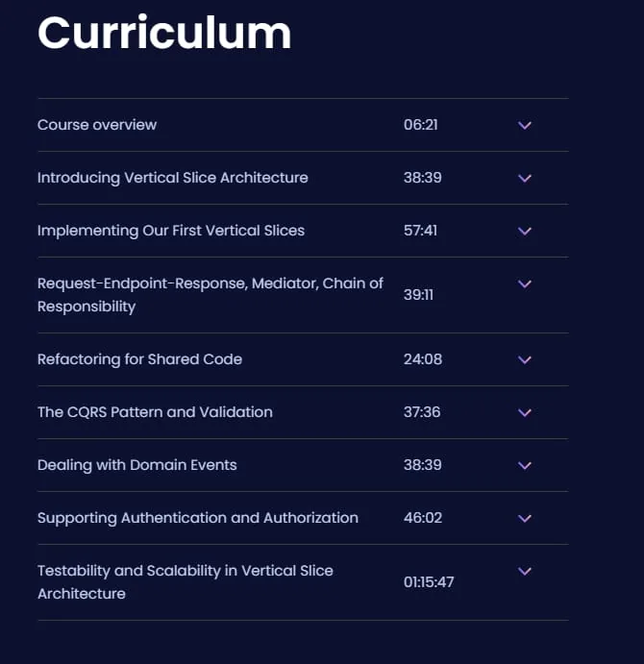The width and height of the screenshot is (644, 664).
Task: Expand the Request-Endpoint-Response section chevron
Action: click(x=525, y=284)
